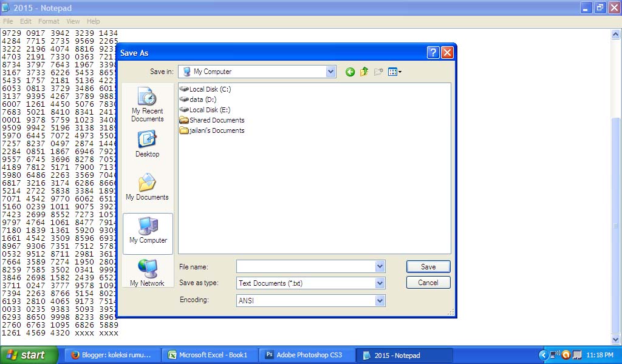This screenshot has width=622, height=364.
Task: Open Notepad File menu
Action: (8, 21)
